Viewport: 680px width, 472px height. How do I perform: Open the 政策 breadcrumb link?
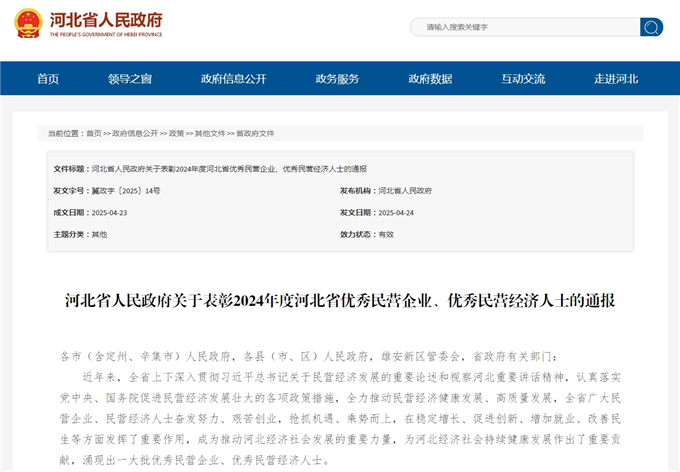pyautogui.click(x=176, y=133)
